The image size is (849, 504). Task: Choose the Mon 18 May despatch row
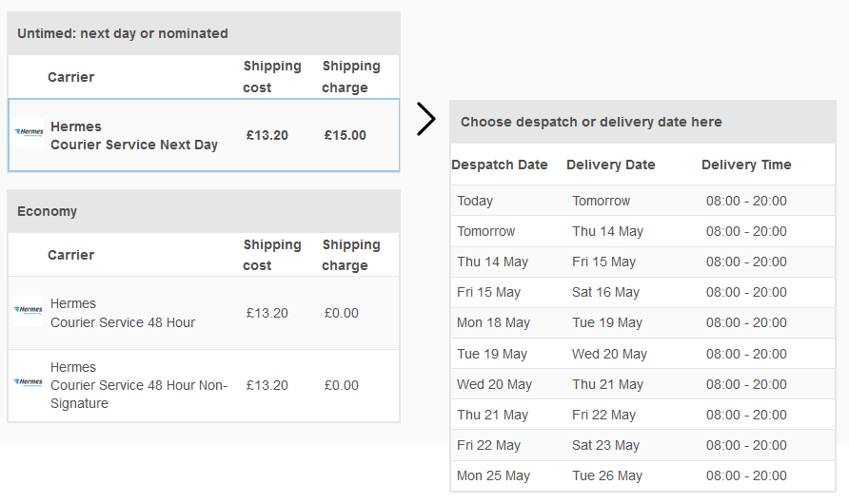coord(642,322)
